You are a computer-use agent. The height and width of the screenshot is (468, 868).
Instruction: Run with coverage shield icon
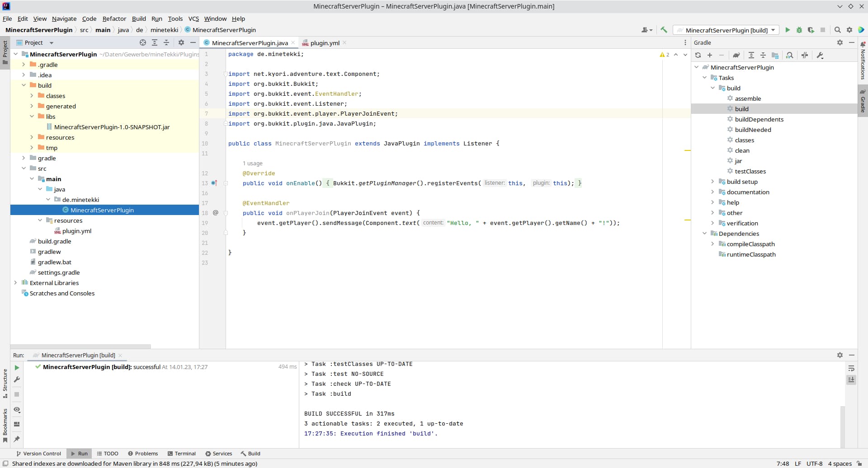tap(811, 30)
